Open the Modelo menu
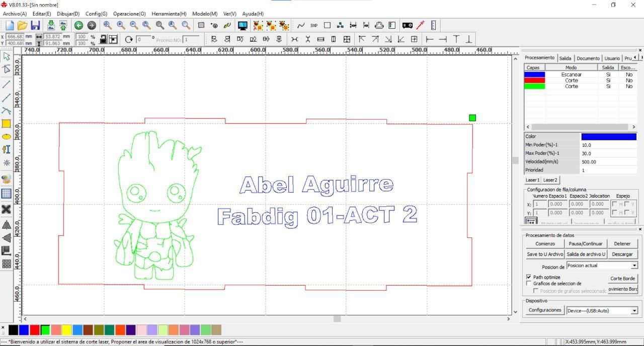The image size is (644, 346). pos(205,14)
